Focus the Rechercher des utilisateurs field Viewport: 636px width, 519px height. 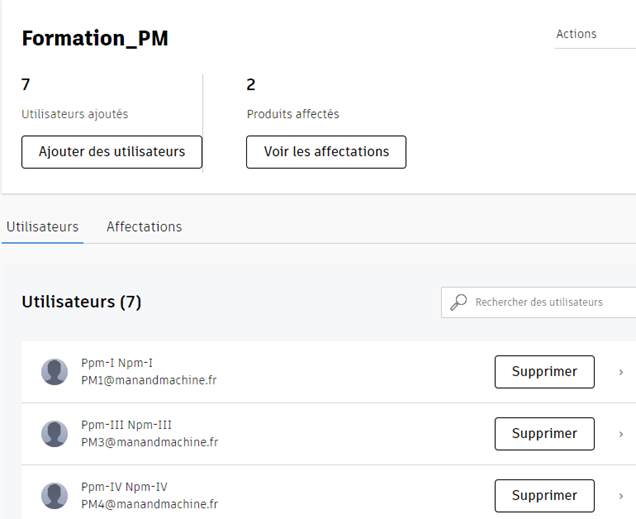click(539, 302)
